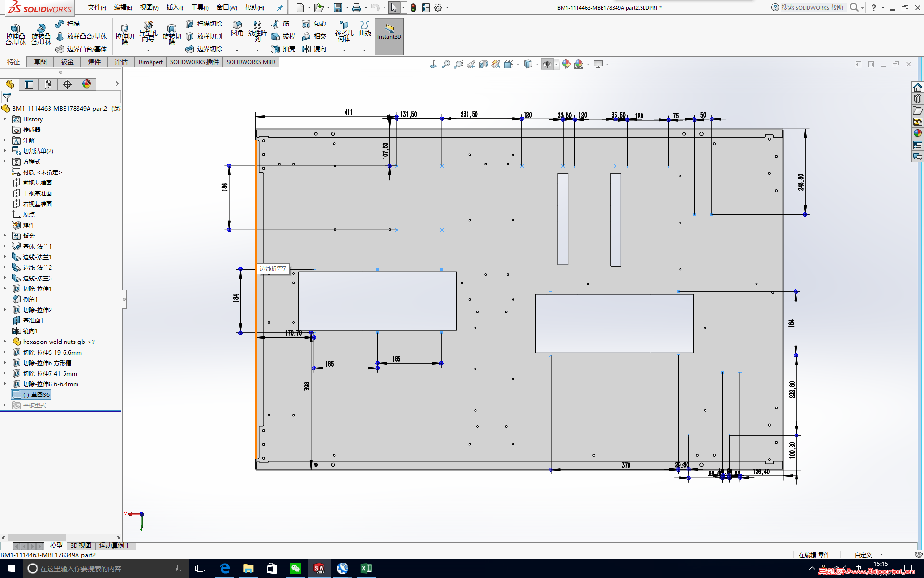The image size is (924, 578).
Task: Toggle Hide/Show Items eye icon
Action: (547, 64)
